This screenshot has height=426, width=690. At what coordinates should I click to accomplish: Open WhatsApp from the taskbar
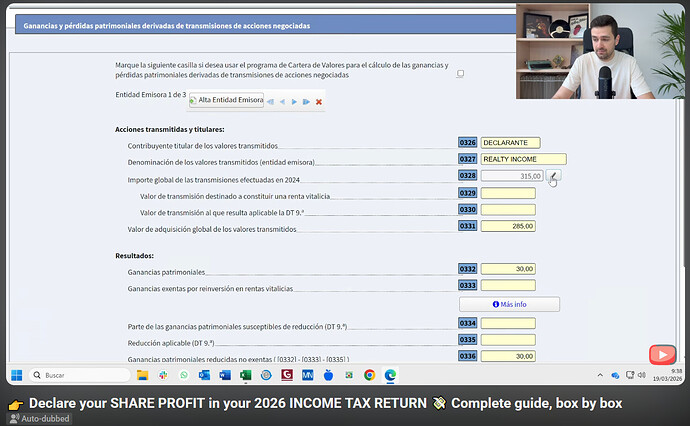pos(184,375)
